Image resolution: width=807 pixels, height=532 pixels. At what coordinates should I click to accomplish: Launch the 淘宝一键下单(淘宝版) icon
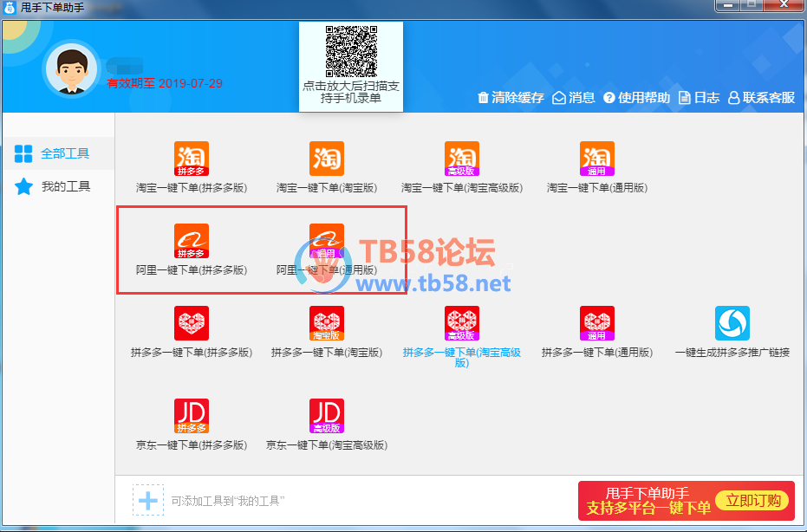pos(327,159)
